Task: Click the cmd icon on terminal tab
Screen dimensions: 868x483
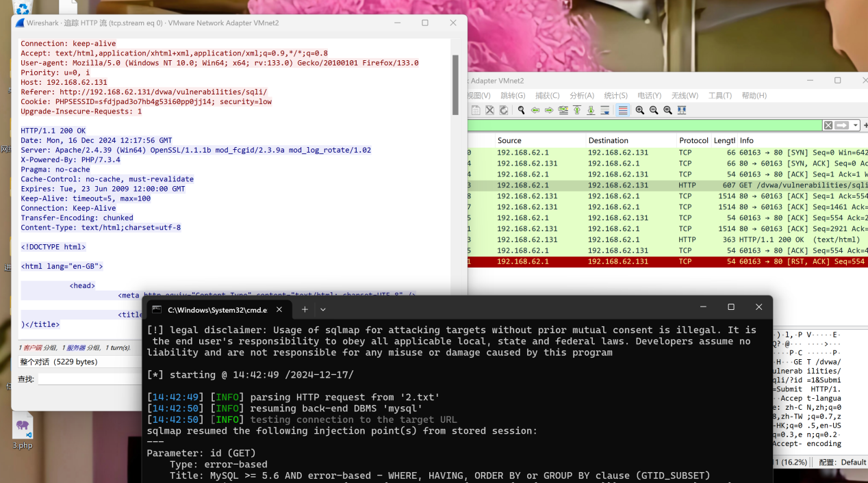Action: pyautogui.click(x=157, y=309)
